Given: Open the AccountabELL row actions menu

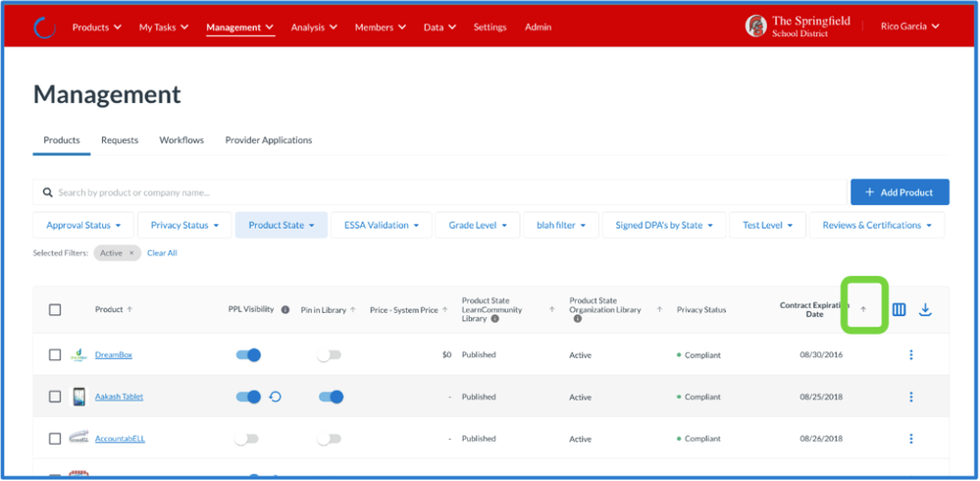Looking at the screenshot, I should tap(910, 439).
